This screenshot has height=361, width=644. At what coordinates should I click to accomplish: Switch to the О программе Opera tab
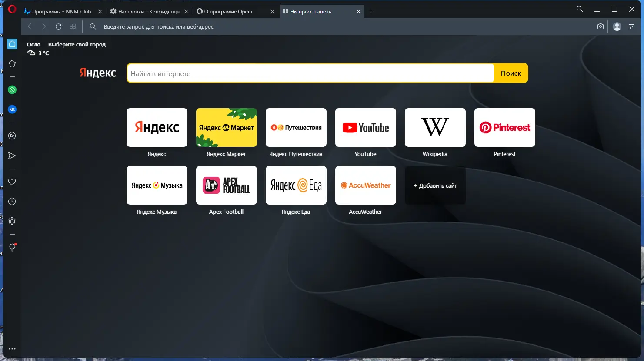tap(235, 11)
